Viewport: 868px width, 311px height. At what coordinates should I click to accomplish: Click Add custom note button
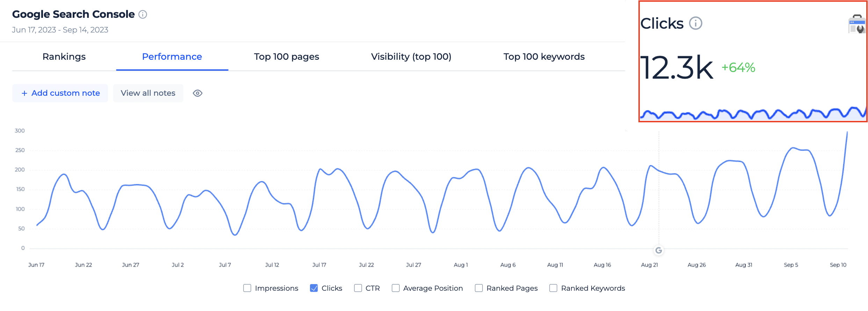coord(60,93)
